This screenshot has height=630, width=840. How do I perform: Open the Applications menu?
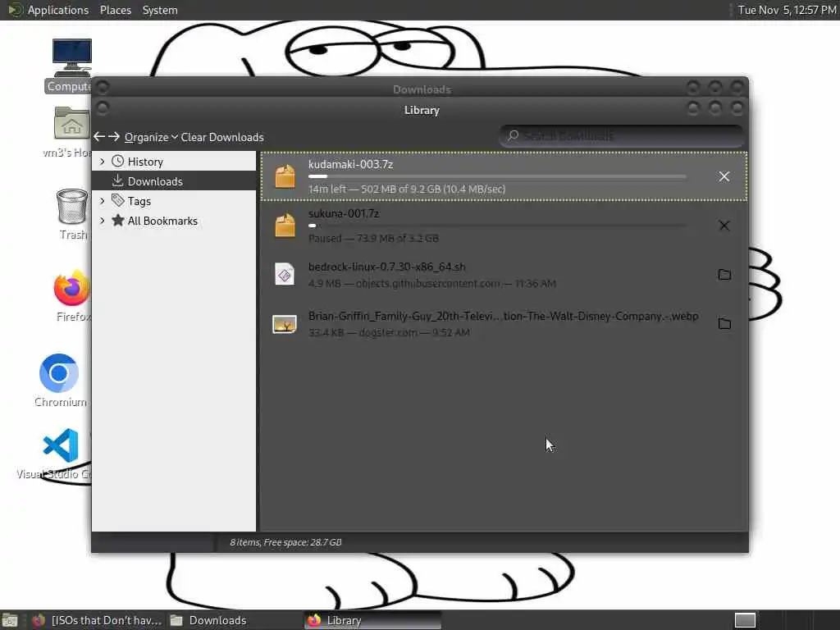coord(58,10)
